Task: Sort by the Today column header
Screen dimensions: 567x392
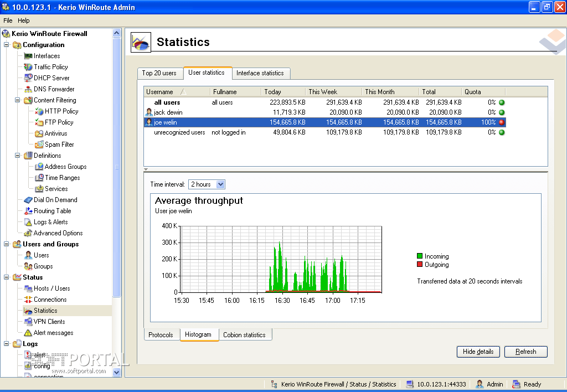Action: coord(283,92)
